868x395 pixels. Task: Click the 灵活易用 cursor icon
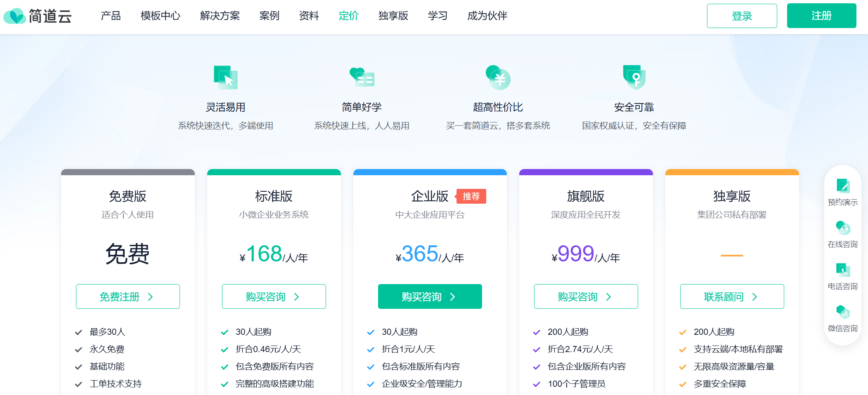pos(225,78)
